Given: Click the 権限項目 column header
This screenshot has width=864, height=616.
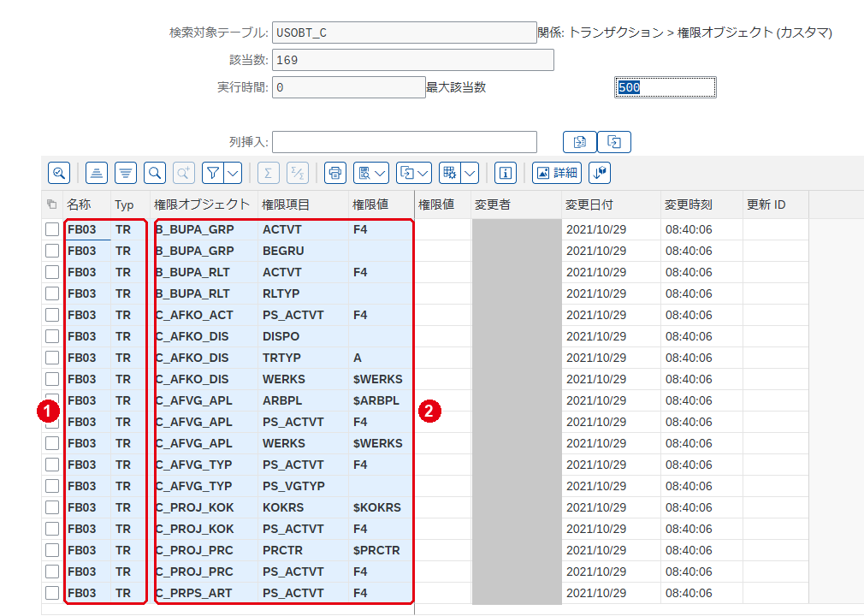Looking at the screenshot, I should pos(303,204).
